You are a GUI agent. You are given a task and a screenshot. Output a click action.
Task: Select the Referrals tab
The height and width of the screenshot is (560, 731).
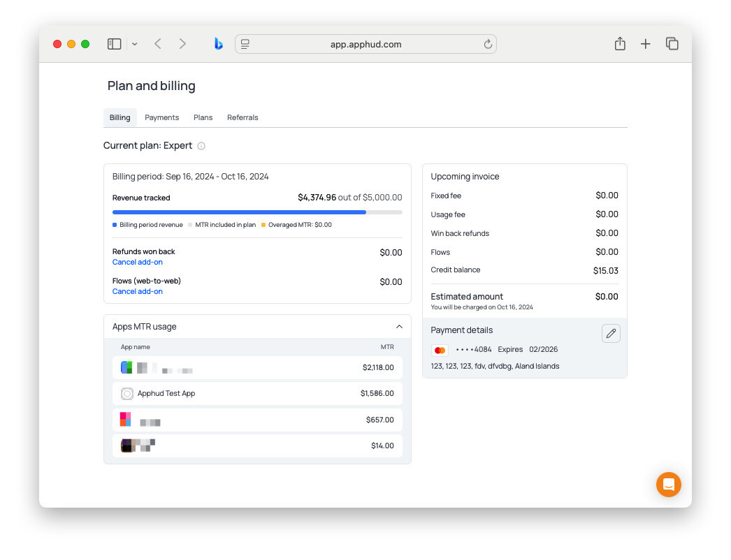tap(243, 117)
